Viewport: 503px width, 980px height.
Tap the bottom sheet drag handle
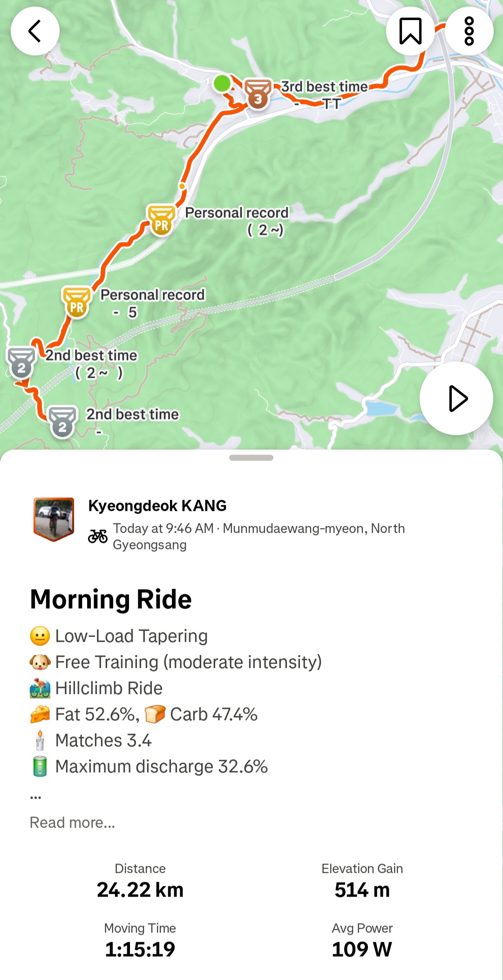tap(251, 458)
